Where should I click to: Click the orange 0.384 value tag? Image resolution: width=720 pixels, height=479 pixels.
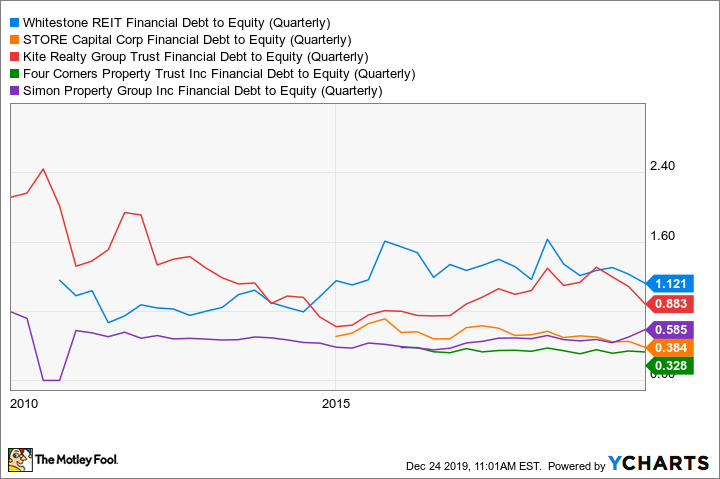[x=672, y=347]
